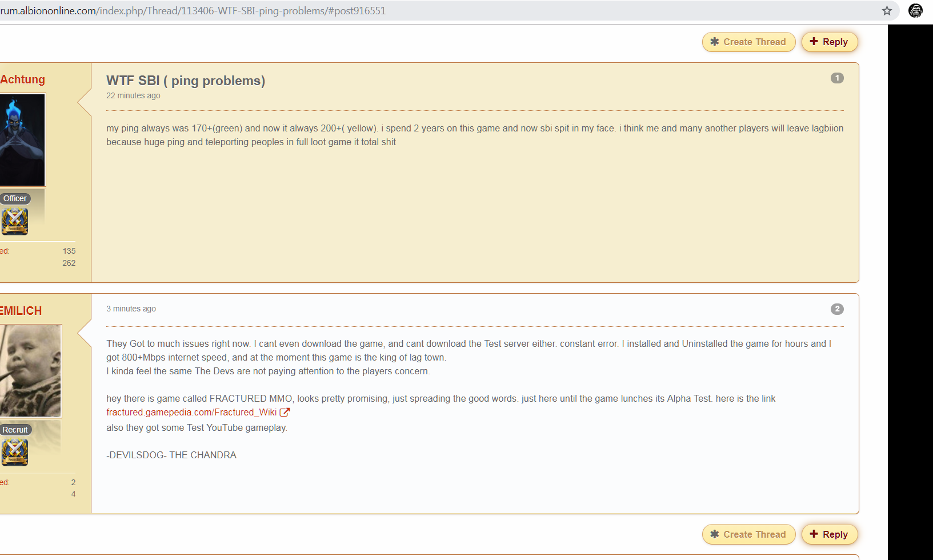Open the browser profile avatar icon
Image resolution: width=933 pixels, height=560 pixels.
click(915, 11)
